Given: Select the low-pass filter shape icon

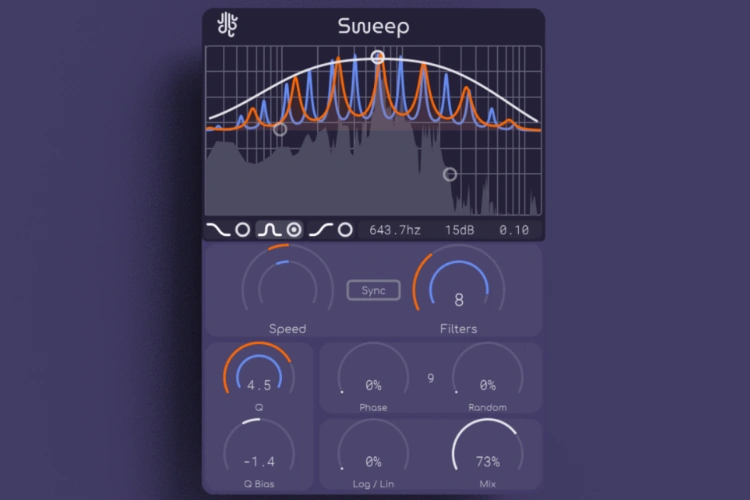Looking at the screenshot, I should click(218, 230).
